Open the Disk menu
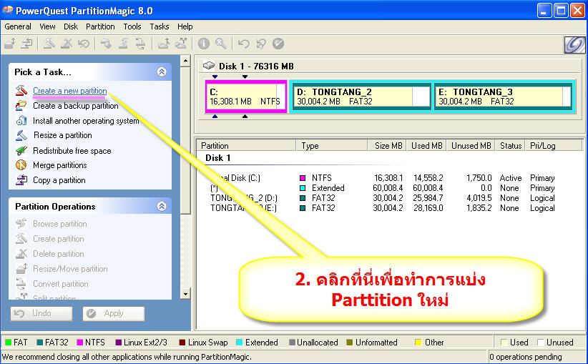 (71, 26)
